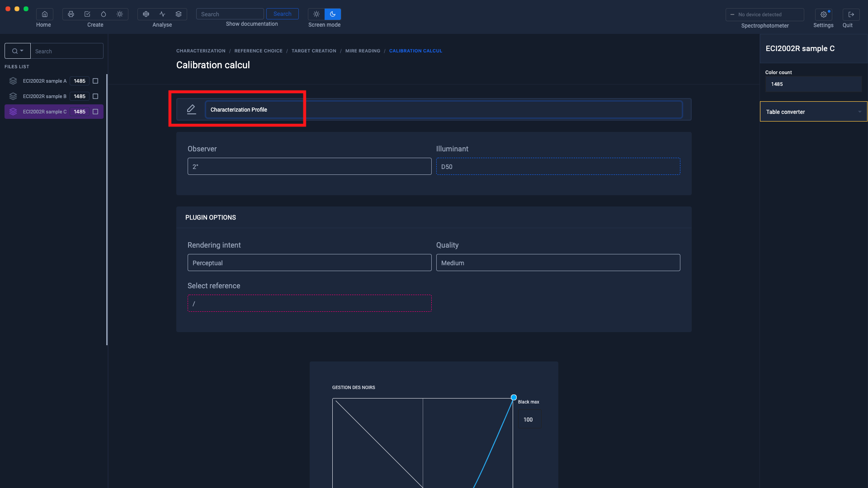The height and width of the screenshot is (488, 868).
Task: Go to Target Creation breadcrumb step
Action: tap(314, 51)
